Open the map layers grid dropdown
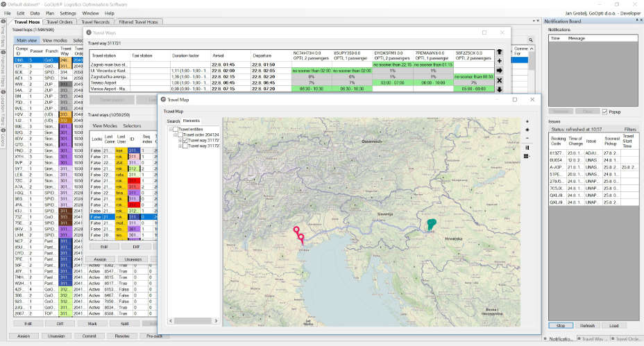Image resolution: width=644 pixels, height=346 pixels. pos(528,156)
